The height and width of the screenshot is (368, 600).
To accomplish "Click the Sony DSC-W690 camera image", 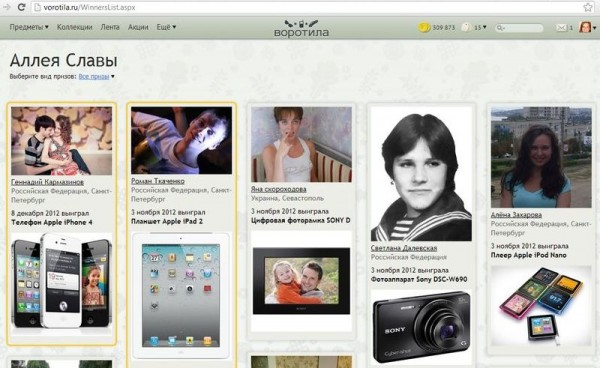I will coord(421,327).
